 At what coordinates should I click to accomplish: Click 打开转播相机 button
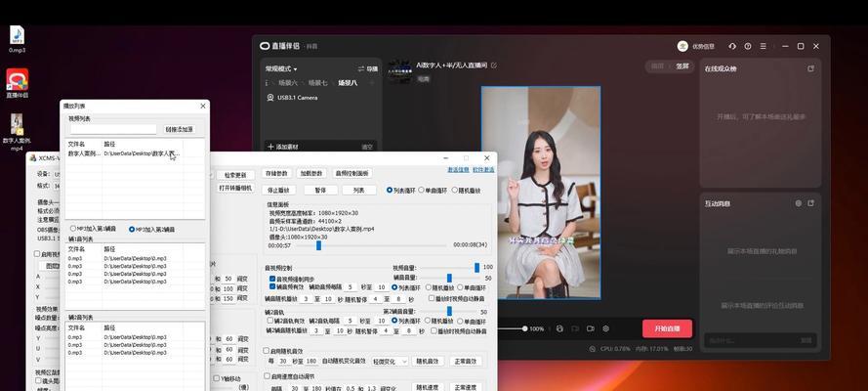click(x=235, y=188)
